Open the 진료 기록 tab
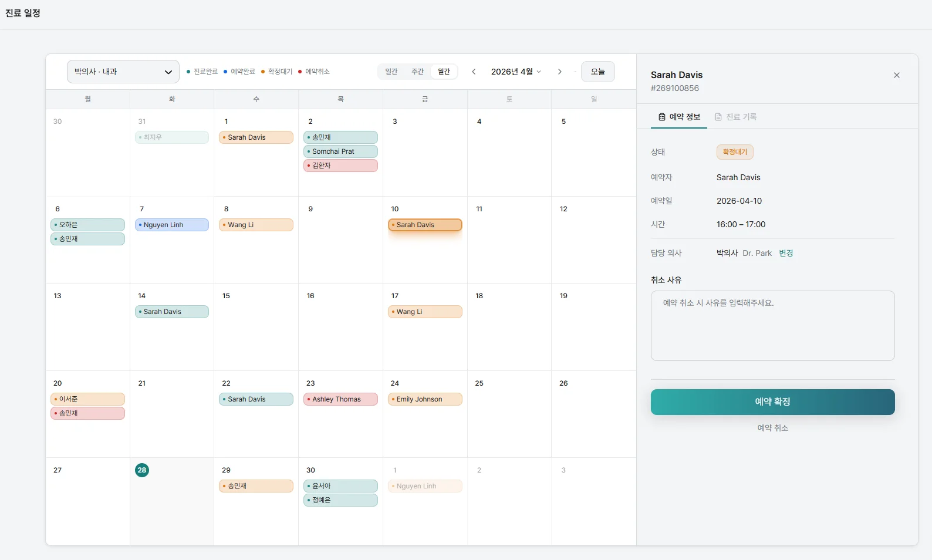This screenshot has width=932, height=560. (x=735, y=117)
